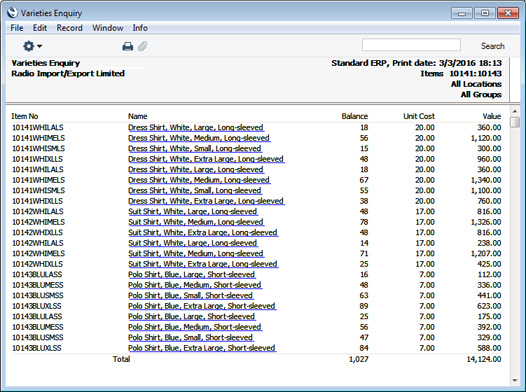Click the 'All Groups' header text

(481, 95)
